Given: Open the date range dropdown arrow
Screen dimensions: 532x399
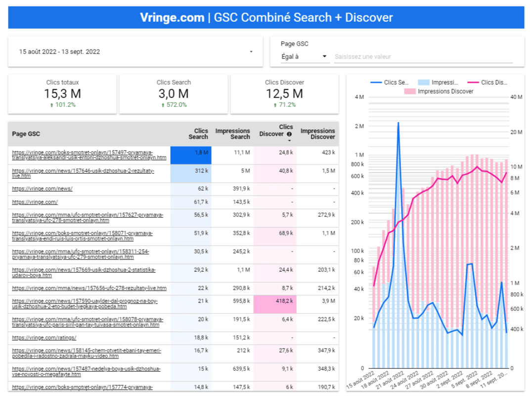Looking at the screenshot, I should pyautogui.click(x=251, y=51).
